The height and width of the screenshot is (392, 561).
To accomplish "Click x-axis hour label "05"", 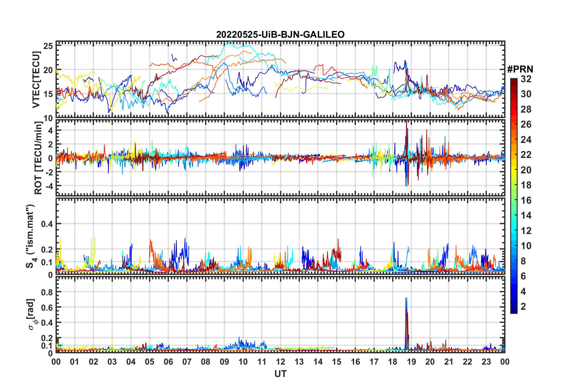I will coord(150,362).
